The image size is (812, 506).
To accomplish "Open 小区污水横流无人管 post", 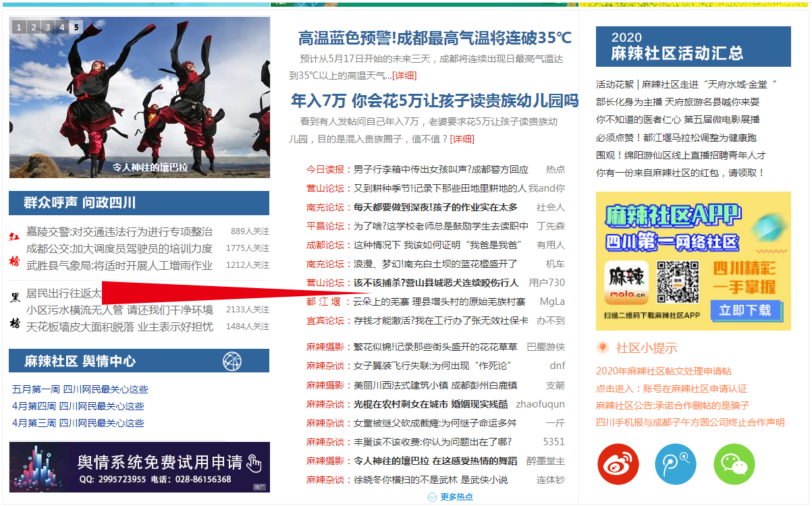I will pos(119,310).
